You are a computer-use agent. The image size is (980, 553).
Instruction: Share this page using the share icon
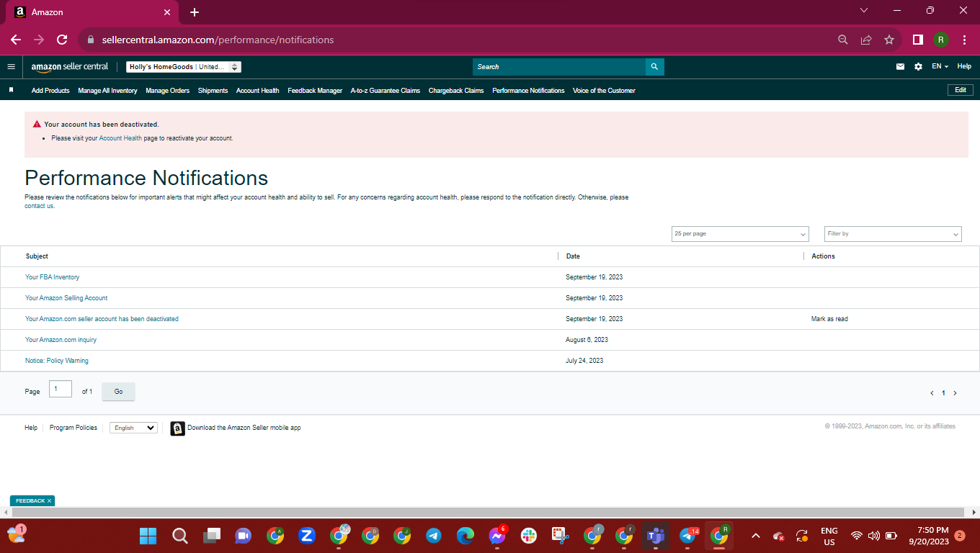coord(866,40)
